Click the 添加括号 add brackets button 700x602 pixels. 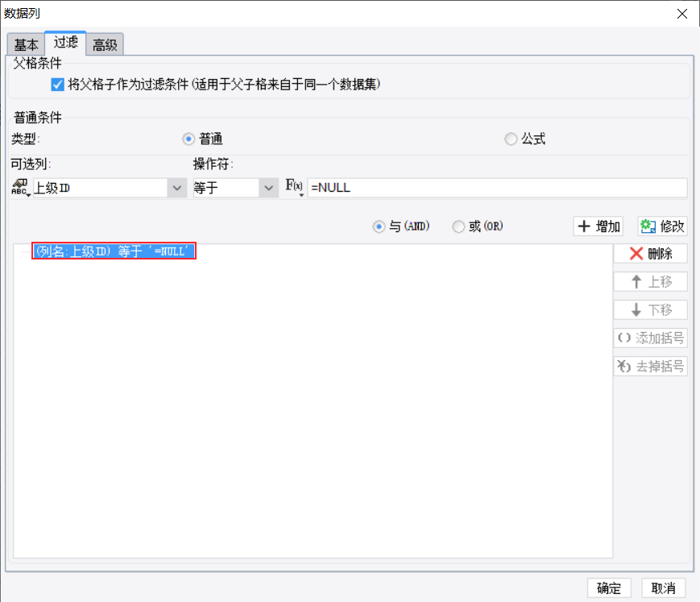click(650, 338)
